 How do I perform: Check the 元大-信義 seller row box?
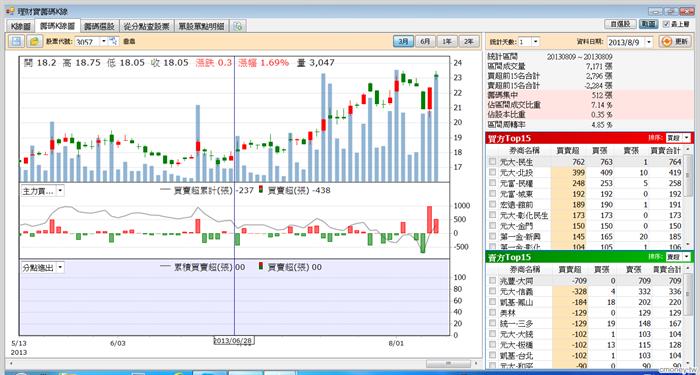492,291
